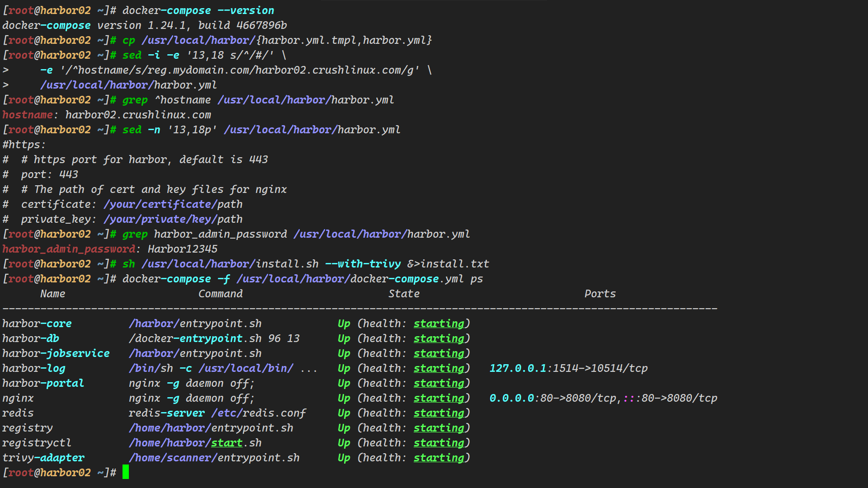
Task: Click the underlined starting link for harbor-core
Action: [x=439, y=324]
